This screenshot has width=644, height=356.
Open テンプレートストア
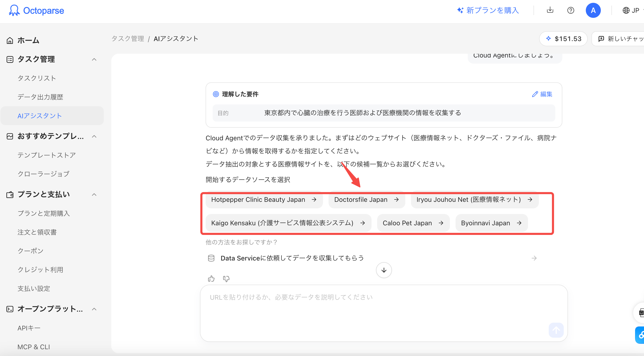pyautogui.click(x=46, y=155)
